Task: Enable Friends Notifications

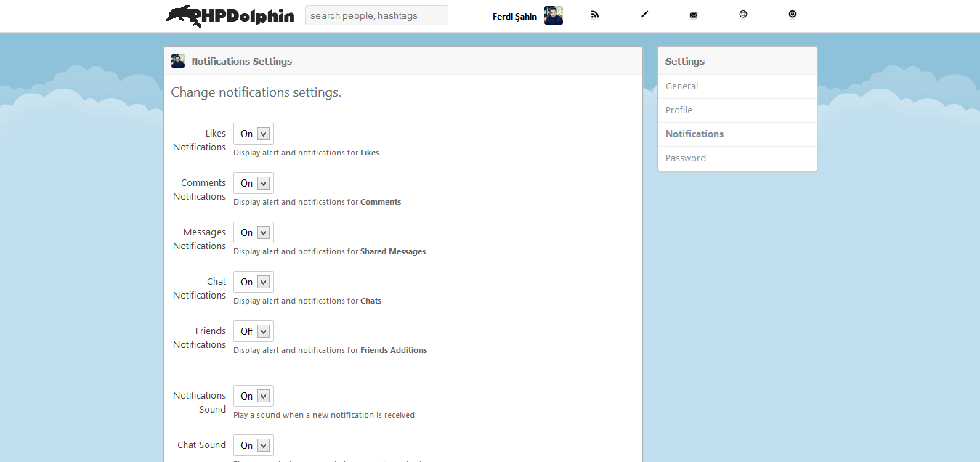Action: (x=253, y=331)
